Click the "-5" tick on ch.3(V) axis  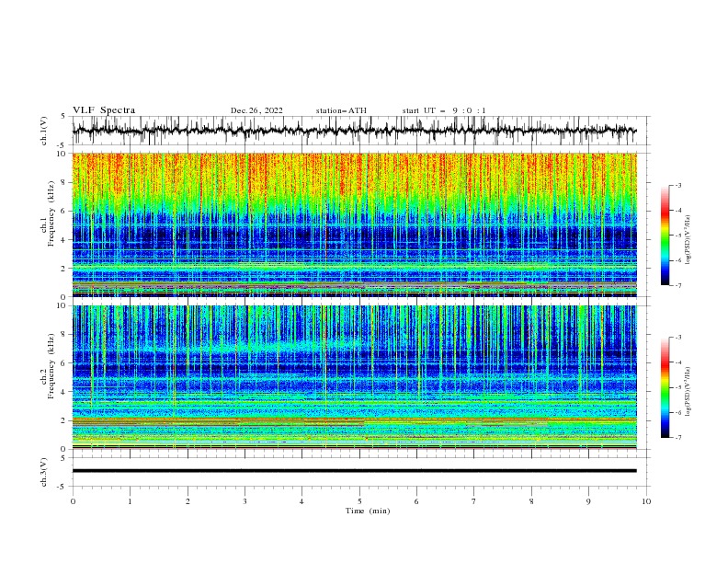pyautogui.click(x=62, y=487)
